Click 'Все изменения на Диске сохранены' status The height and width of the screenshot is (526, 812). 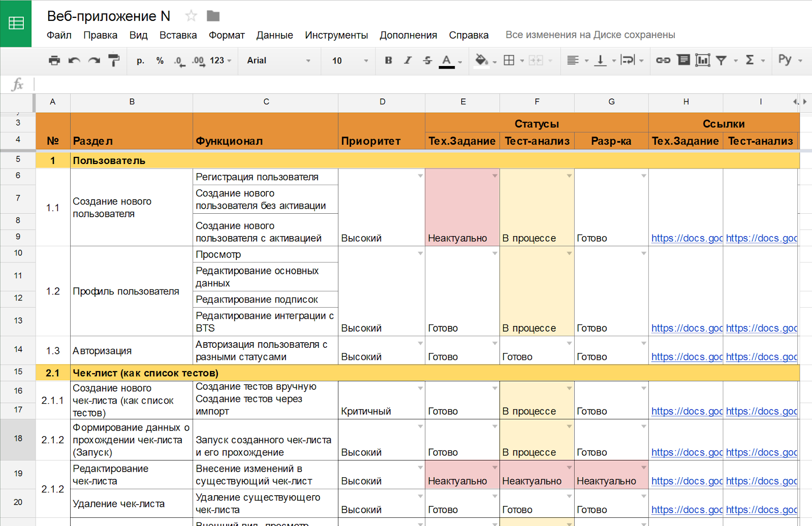tap(590, 35)
